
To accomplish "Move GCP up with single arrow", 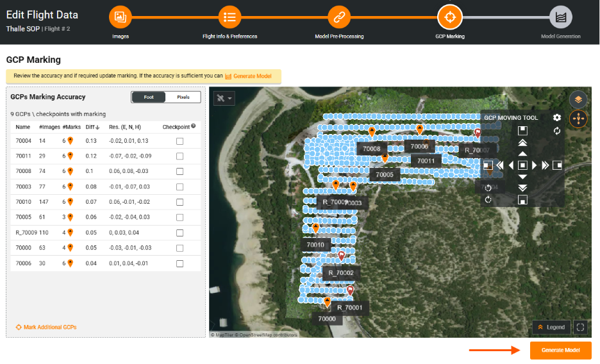I will [522, 154].
